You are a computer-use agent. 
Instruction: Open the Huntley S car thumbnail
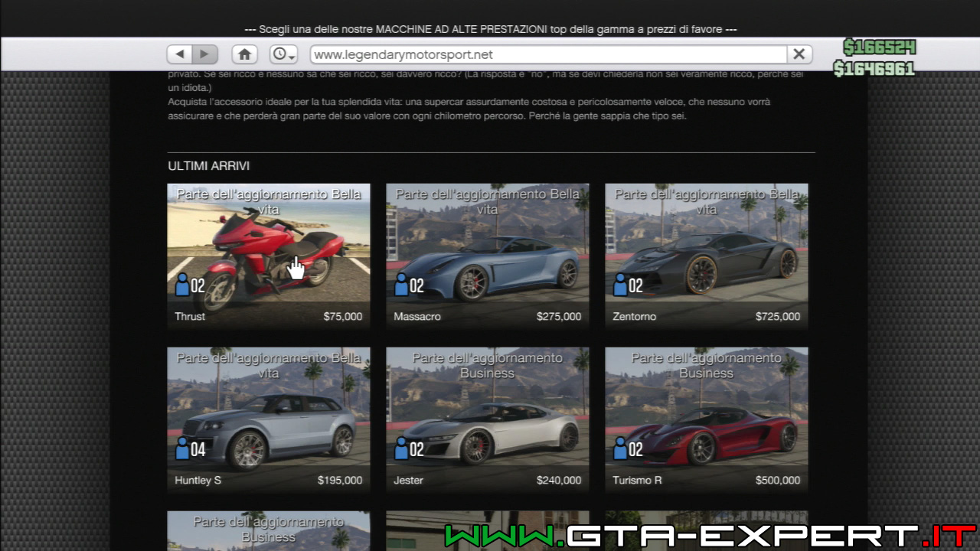[269, 420]
